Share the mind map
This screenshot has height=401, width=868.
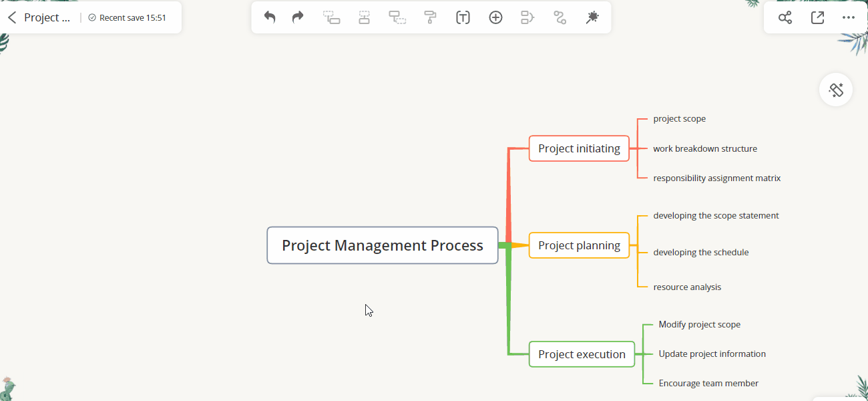[785, 17]
